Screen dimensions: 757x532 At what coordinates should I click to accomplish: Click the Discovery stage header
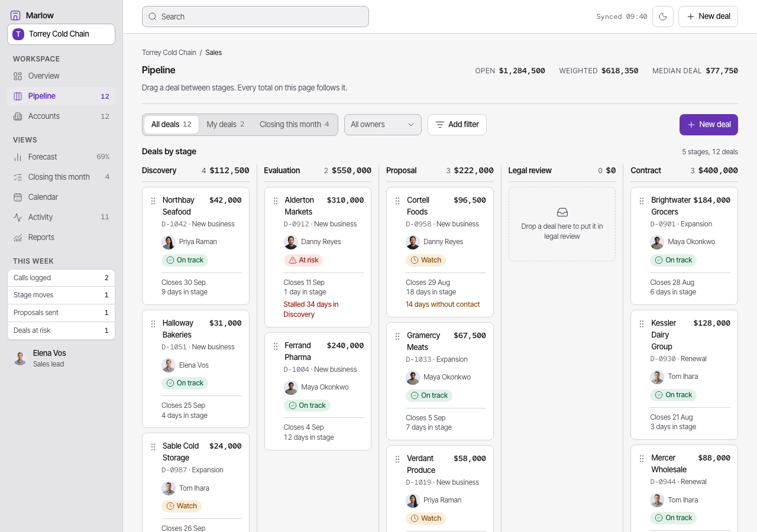pyautogui.click(x=196, y=171)
